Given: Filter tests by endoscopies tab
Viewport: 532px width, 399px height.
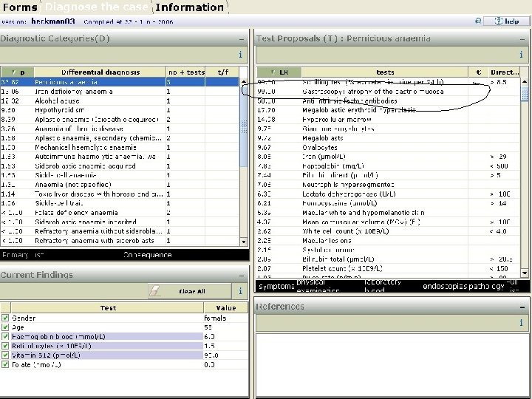Looking at the screenshot, I should (x=445, y=287).
